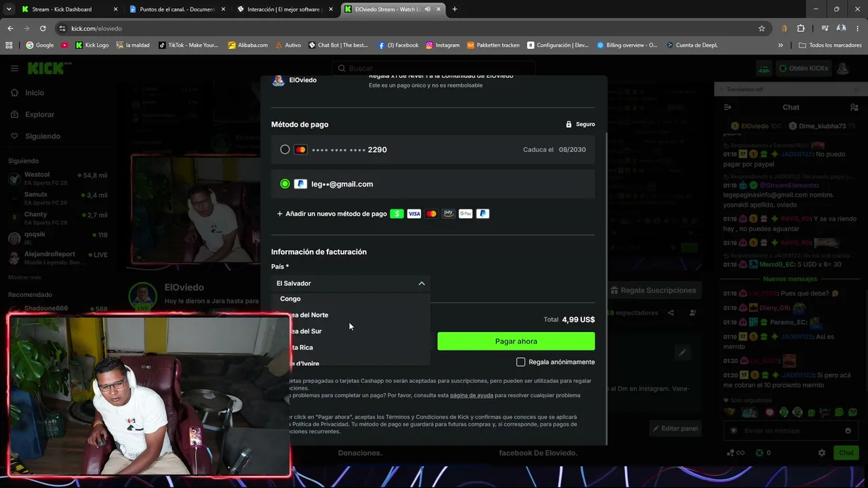Open the Chrome profile avatar
868x488 pixels.
click(842, 28)
